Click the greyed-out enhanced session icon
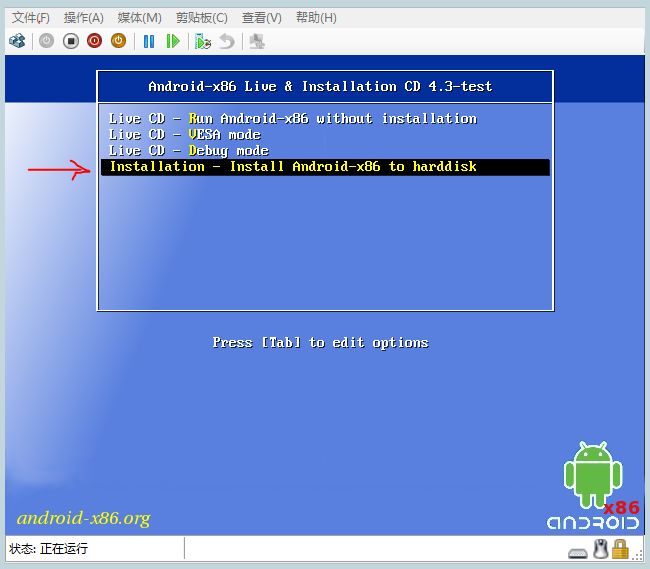 click(x=257, y=41)
